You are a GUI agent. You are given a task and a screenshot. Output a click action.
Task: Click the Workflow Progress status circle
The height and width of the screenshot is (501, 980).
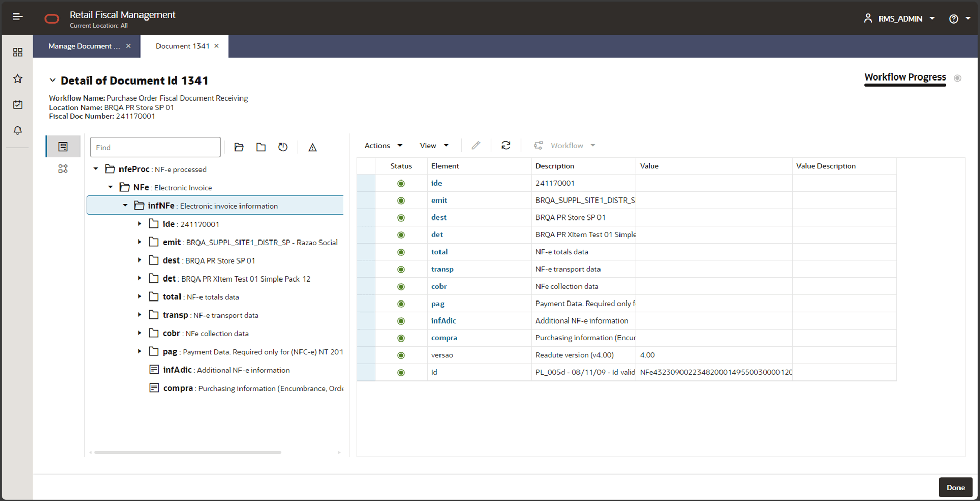click(x=957, y=78)
